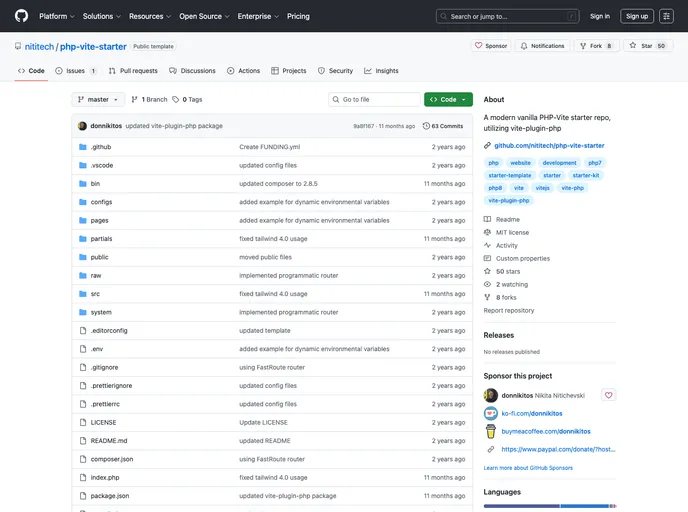Viewport: 688px width, 512px height.
Task: Open the green Code dropdown button
Action: tap(448, 100)
